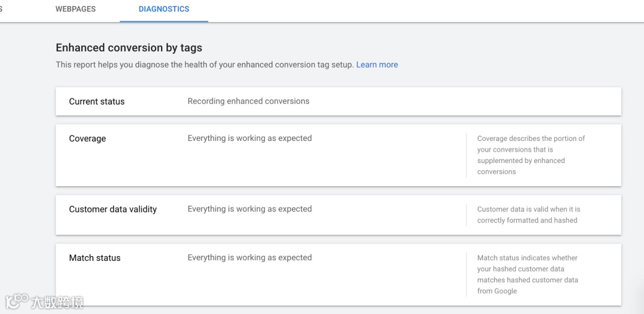Image resolution: width=644 pixels, height=314 pixels.
Task: Select the DIAGNOSTICS tab
Action: tap(164, 10)
